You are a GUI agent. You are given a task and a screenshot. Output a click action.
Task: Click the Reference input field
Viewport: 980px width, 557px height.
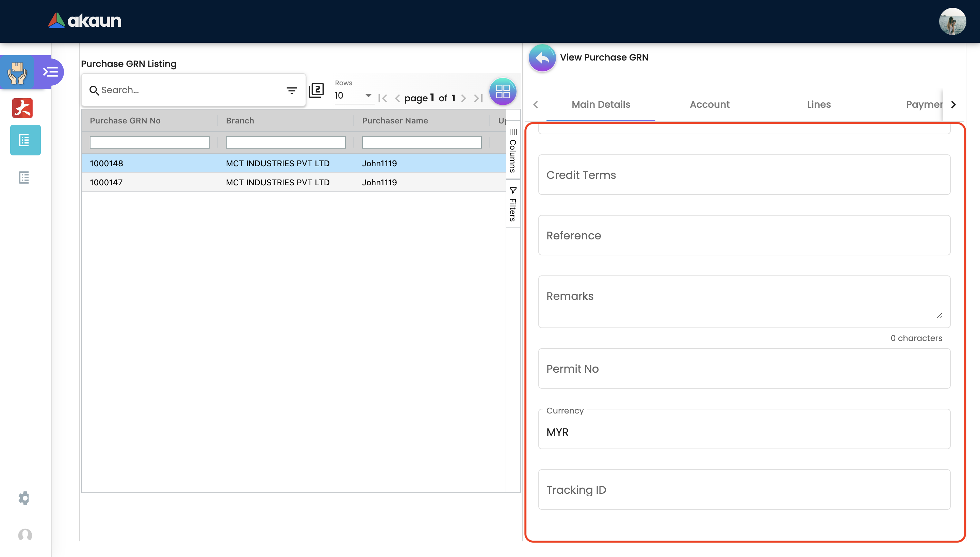tap(744, 235)
